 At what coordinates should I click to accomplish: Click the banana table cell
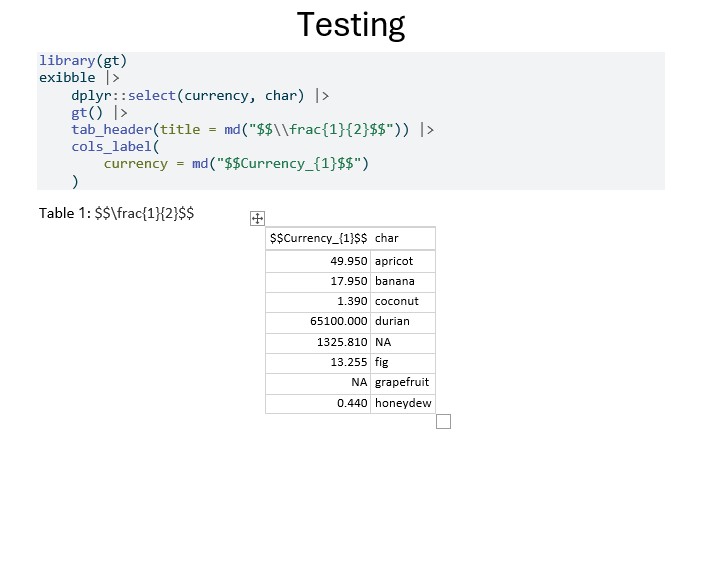point(403,281)
